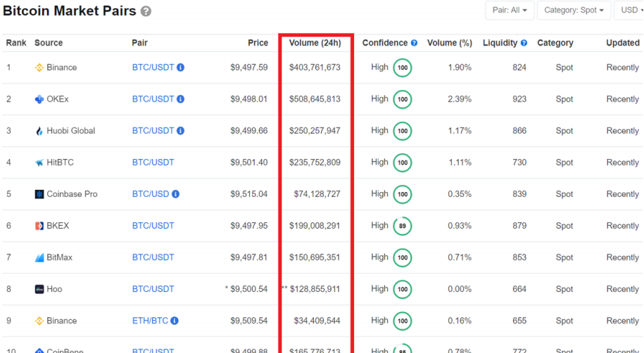Click the 100 confidence badge for BitMax

pyautogui.click(x=403, y=258)
